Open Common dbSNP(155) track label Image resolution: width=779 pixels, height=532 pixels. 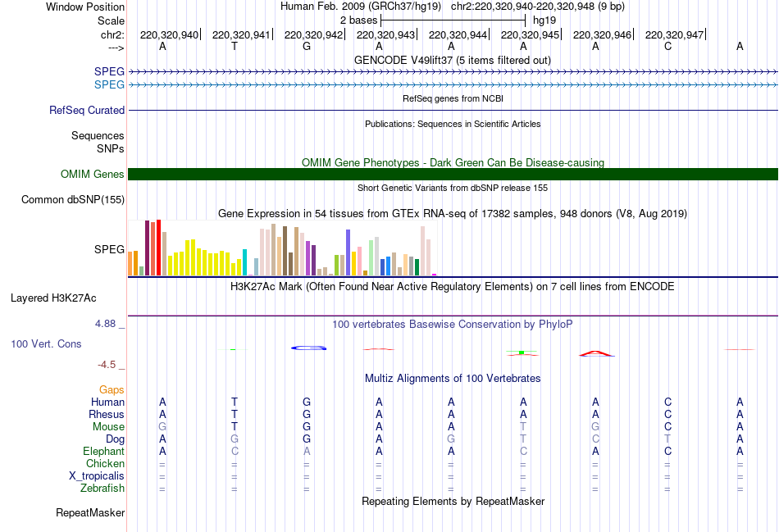point(72,200)
